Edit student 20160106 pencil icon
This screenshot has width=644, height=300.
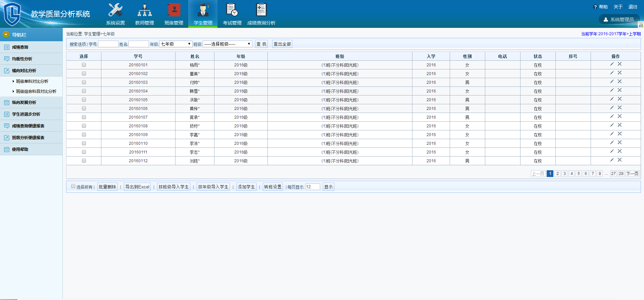[612, 108]
